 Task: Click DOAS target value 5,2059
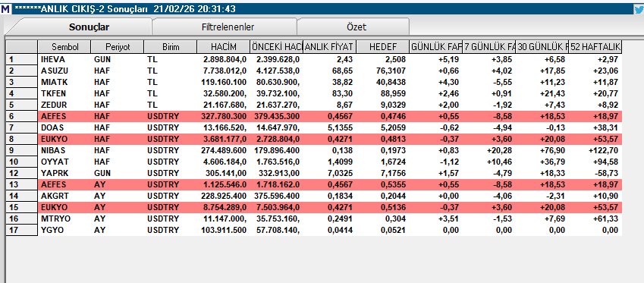[393, 127]
